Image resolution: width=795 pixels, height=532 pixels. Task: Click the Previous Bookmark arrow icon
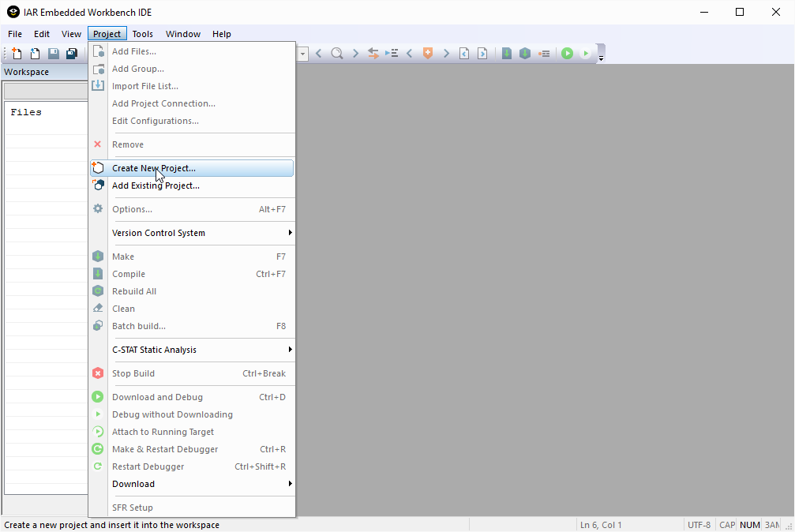click(x=410, y=53)
